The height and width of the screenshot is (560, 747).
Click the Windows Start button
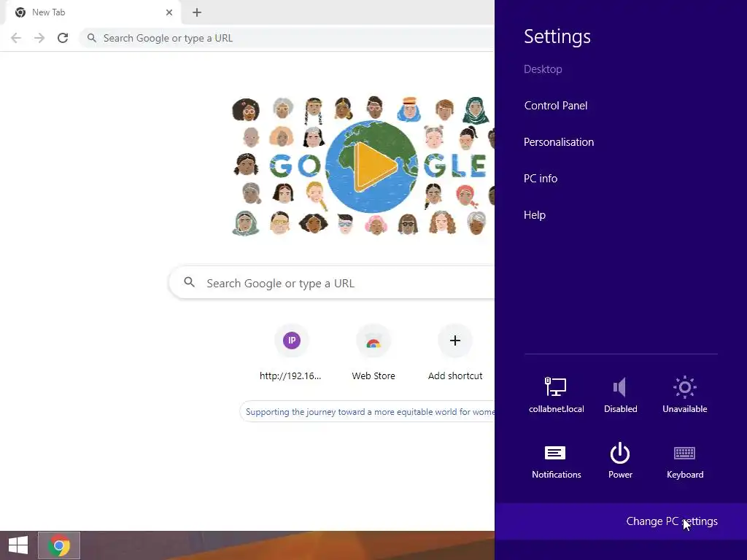[18, 545]
